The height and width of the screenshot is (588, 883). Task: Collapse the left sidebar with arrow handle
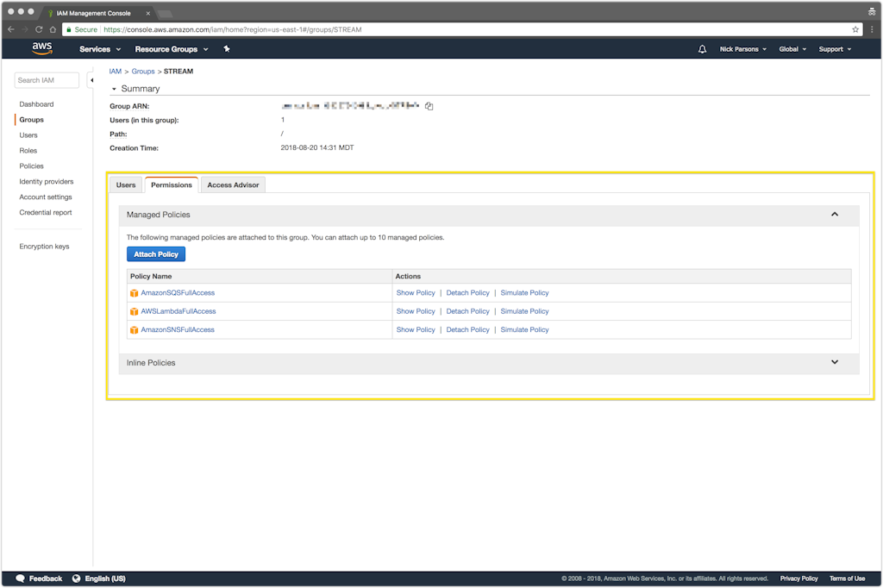click(91, 80)
